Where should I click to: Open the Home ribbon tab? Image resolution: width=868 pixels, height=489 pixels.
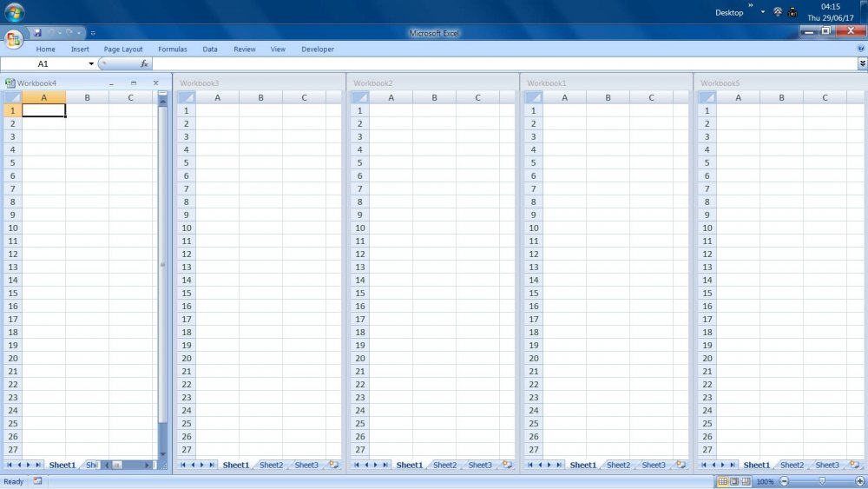(x=45, y=50)
